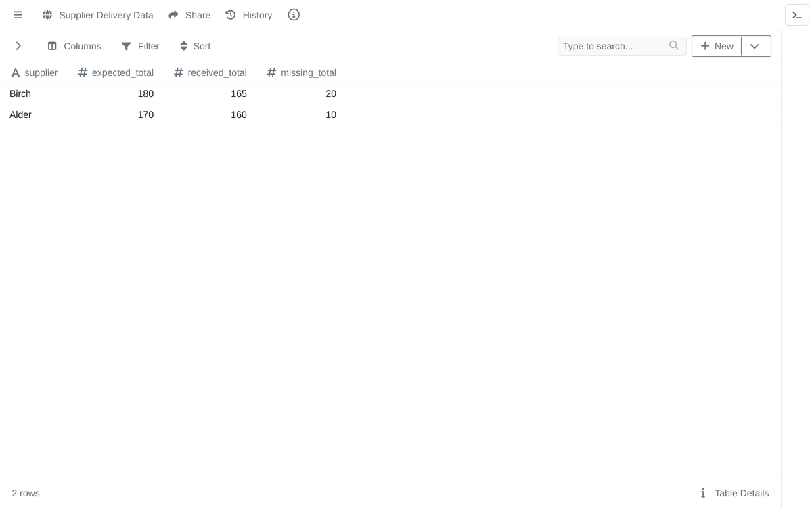
Task: Click the text type icon of supplier column
Action: tap(16, 72)
